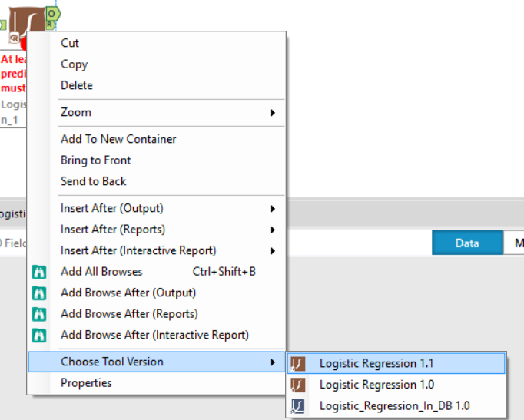The height and width of the screenshot is (420, 524).
Task: Choose Cut from the context menu
Action: [x=70, y=44]
